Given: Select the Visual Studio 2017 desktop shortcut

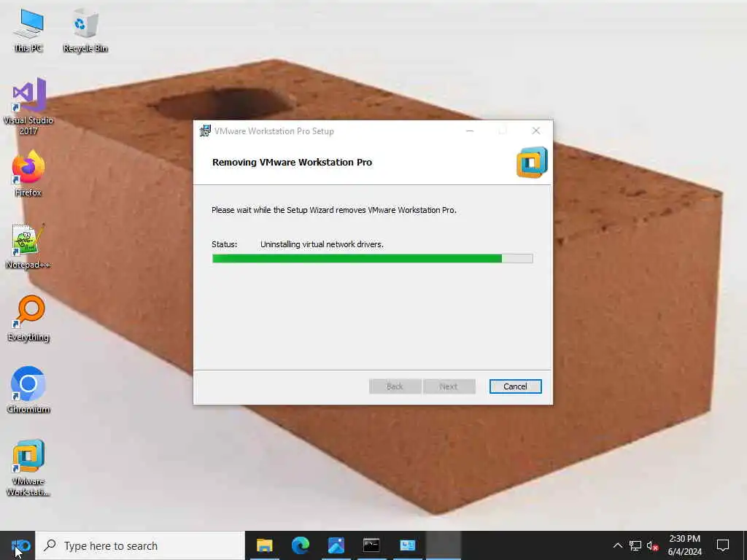Looking at the screenshot, I should [x=28, y=106].
